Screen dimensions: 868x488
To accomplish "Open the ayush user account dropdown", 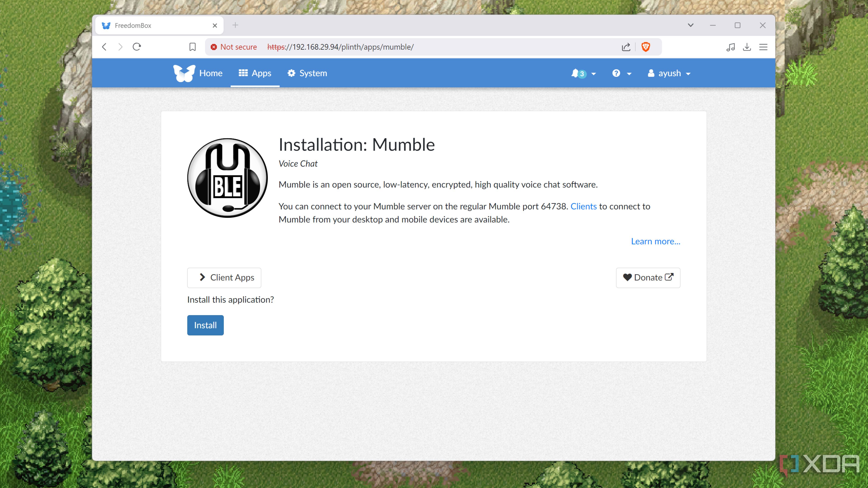I will coord(669,73).
